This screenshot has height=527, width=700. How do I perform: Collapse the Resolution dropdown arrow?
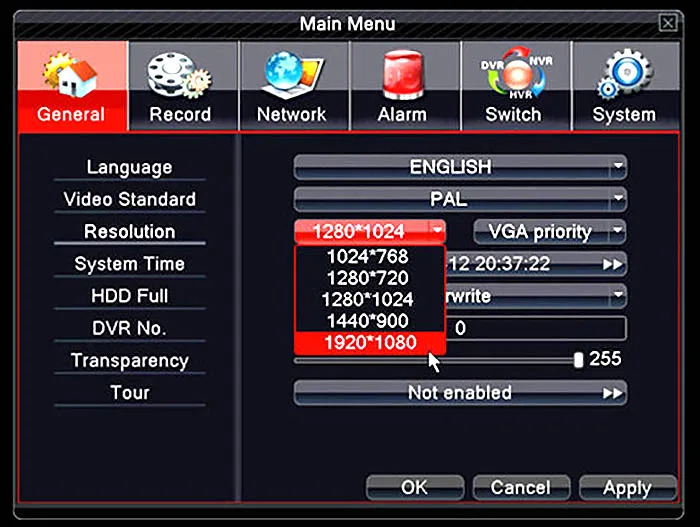[437, 232]
